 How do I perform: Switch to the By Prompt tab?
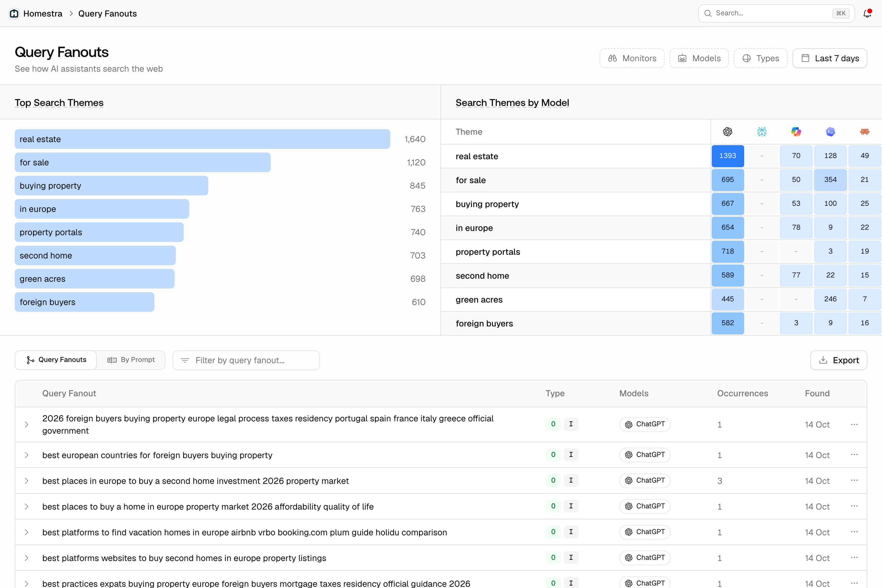131,360
